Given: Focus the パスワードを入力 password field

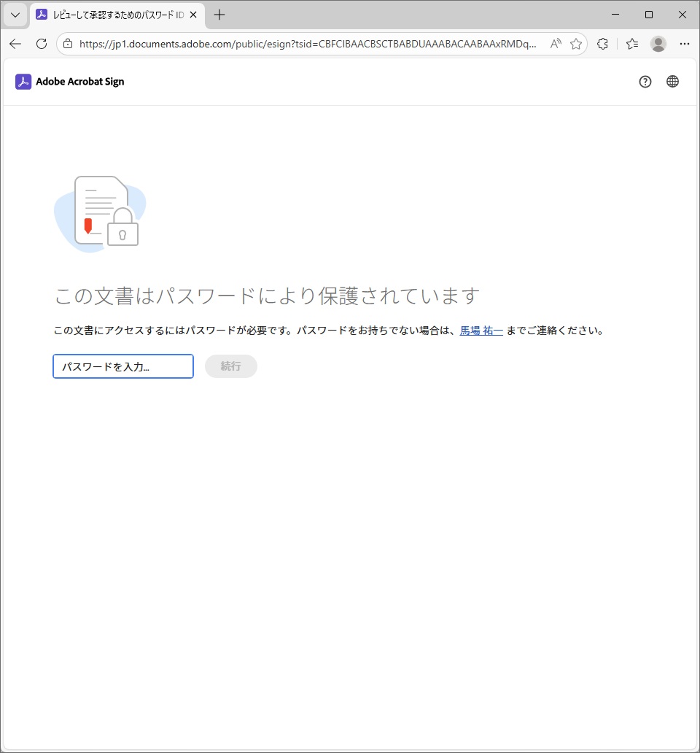Looking at the screenshot, I should [x=123, y=366].
